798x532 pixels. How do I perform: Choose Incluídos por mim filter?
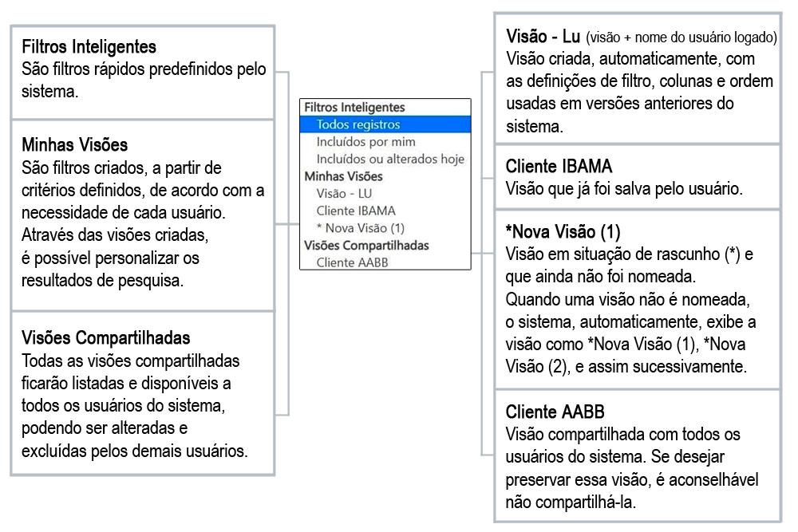tap(385, 142)
